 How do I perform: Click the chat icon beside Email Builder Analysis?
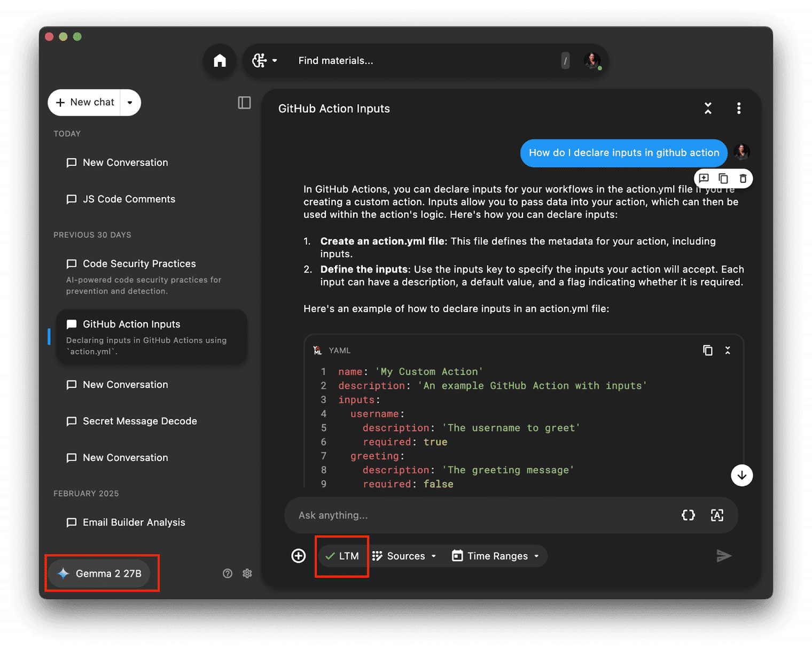coord(72,523)
